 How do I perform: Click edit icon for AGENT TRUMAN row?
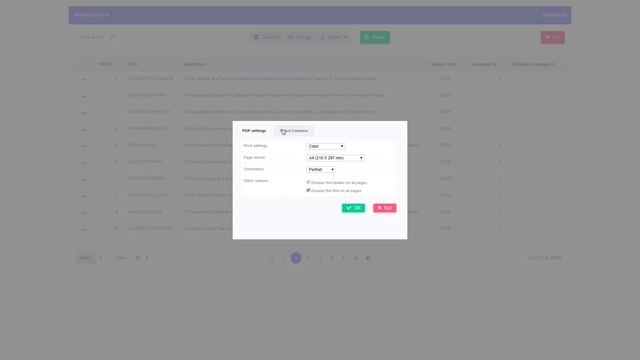84,162
